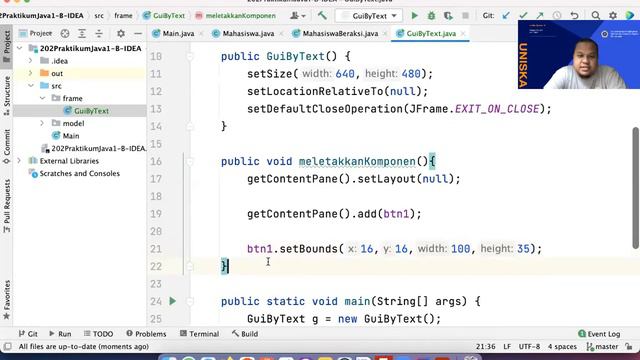Click the 4 spaces indent setting
640x360 pixels.
pyautogui.click(x=562, y=347)
